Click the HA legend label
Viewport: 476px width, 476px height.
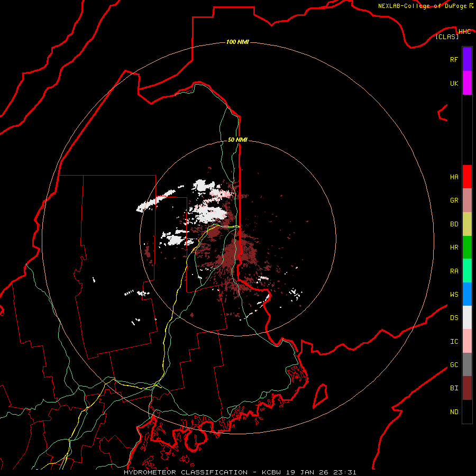point(454,177)
